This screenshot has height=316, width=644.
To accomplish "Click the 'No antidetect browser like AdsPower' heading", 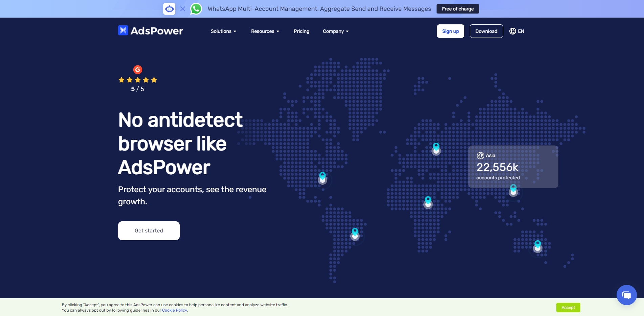I will pyautogui.click(x=180, y=143).
